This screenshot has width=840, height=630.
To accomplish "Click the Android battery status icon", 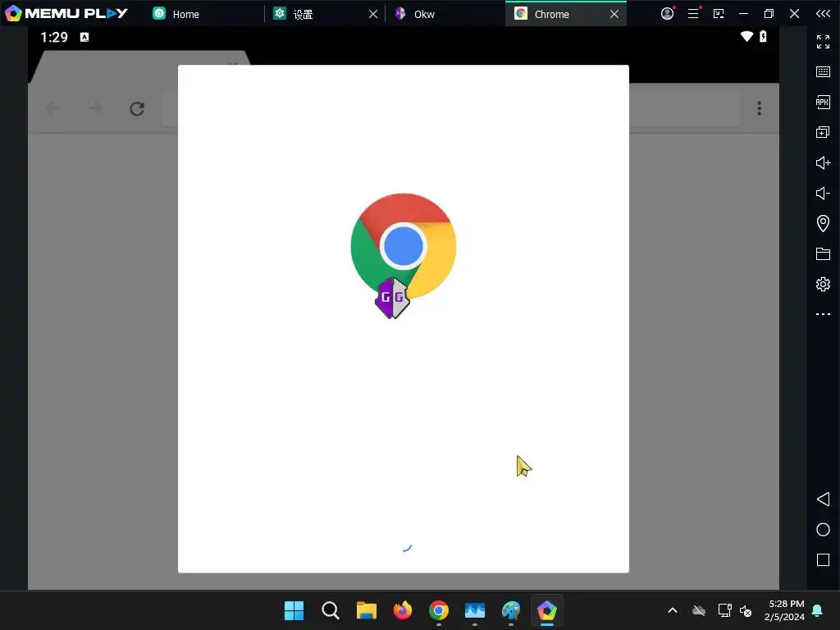I will (x=763, y=36).
